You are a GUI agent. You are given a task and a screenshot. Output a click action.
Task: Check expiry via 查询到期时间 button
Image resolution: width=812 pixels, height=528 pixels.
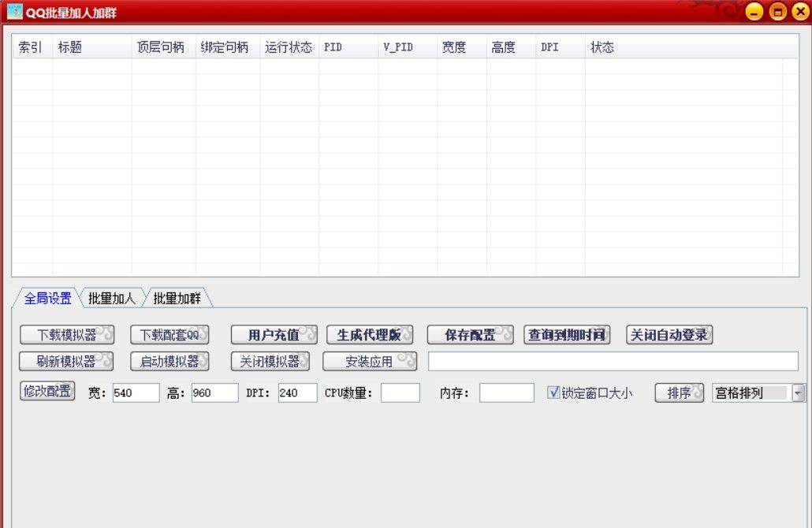click(568, 335)
